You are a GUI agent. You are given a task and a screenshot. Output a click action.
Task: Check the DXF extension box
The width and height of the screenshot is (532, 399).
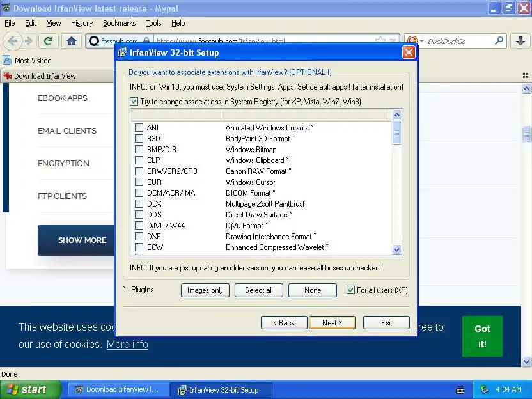[x=139, y=236]
